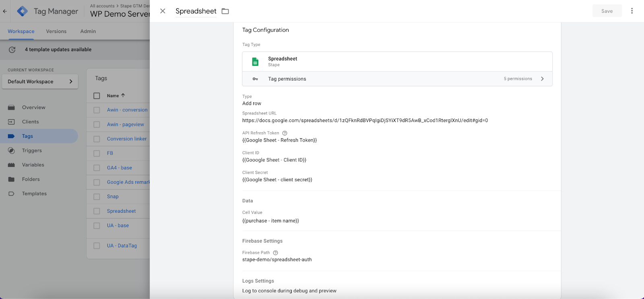This screenshot has width=644, height=299.
Task: Click the Spreadsheet URL value text
Action: pyautogui.click(x=365, y=120)
